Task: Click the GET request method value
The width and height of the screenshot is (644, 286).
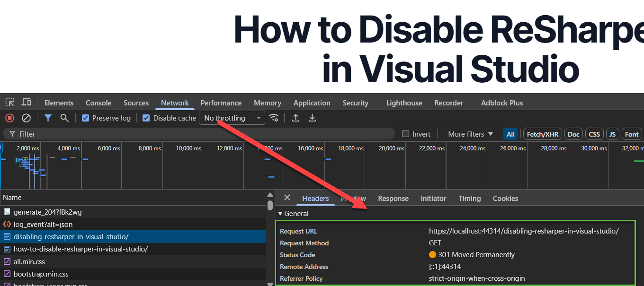Action: [x=435, y=243]
